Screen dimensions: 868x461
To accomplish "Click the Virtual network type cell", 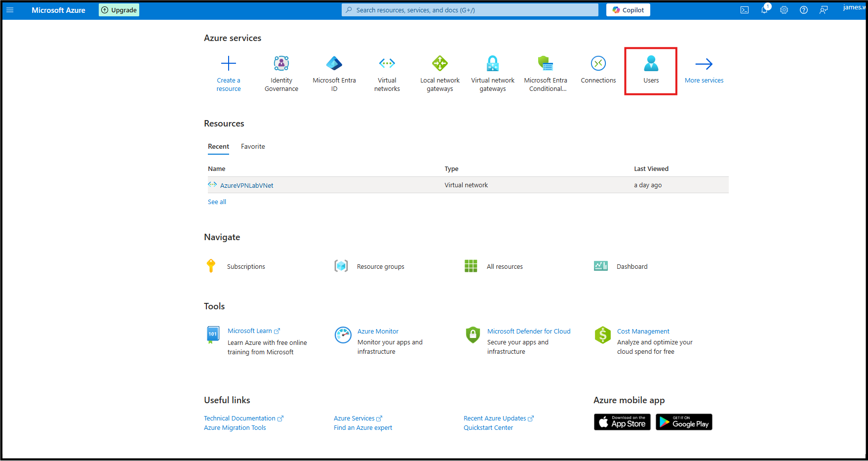I will pos(466,185).
